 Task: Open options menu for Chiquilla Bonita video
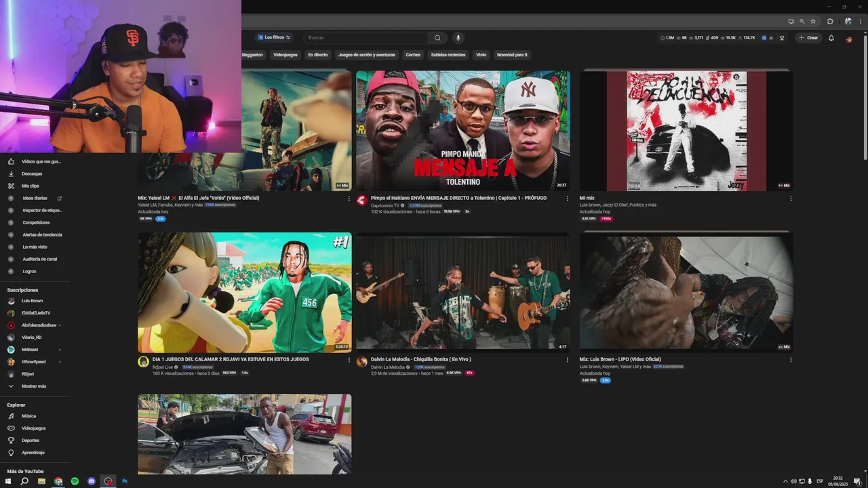[x=568, y=360]
